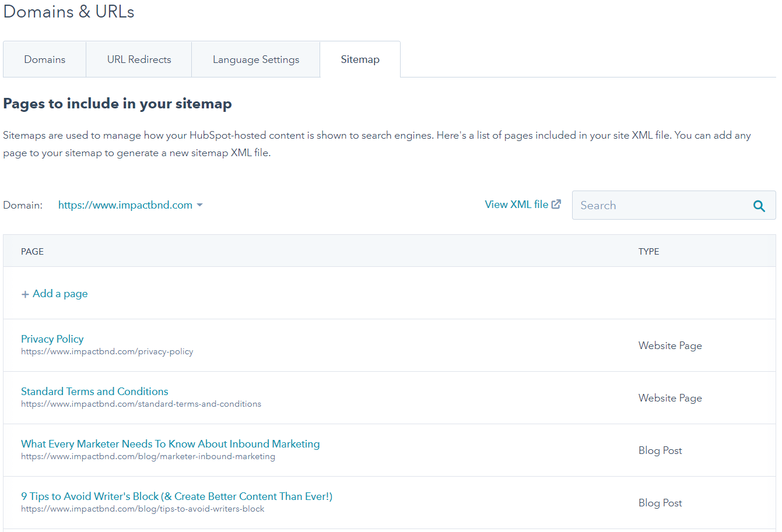This screenshot has height=532, width=782.
Task: Click the Add a page link
Action: pos(60,294)
